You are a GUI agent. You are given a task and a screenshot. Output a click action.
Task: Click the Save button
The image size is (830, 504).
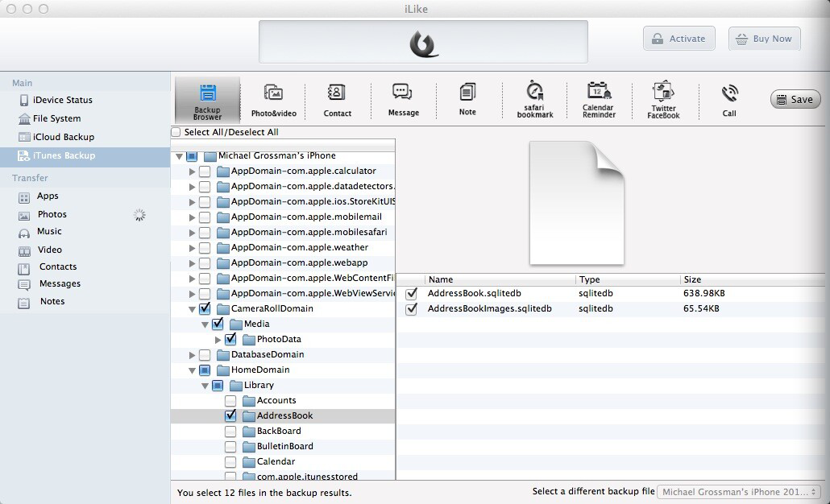(795, 99)
